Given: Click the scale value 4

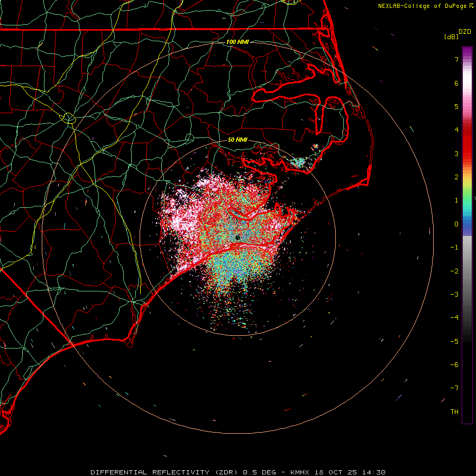Looking at the screenshot, I should pyautogui.click(x=456, y=130).
